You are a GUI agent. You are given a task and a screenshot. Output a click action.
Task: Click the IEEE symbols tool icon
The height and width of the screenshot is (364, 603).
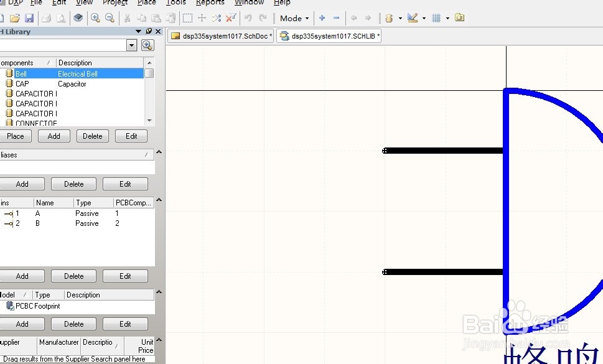(x=389, y=18)
